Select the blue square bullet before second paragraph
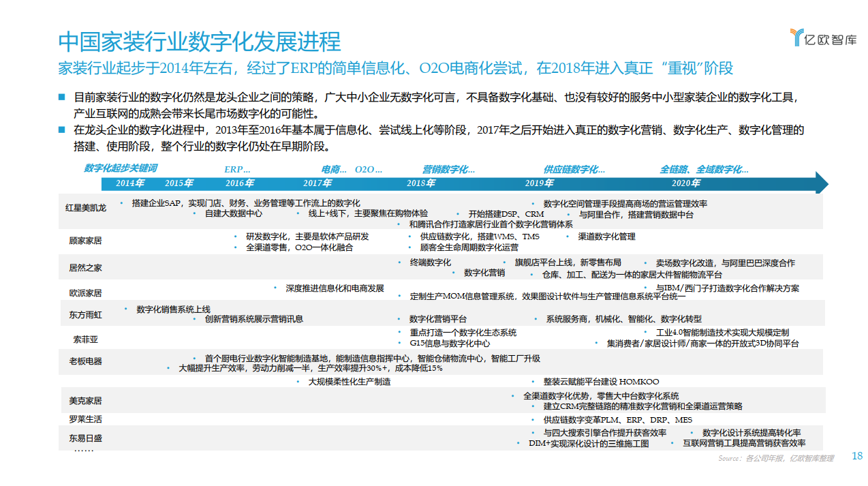 point(61,129)
